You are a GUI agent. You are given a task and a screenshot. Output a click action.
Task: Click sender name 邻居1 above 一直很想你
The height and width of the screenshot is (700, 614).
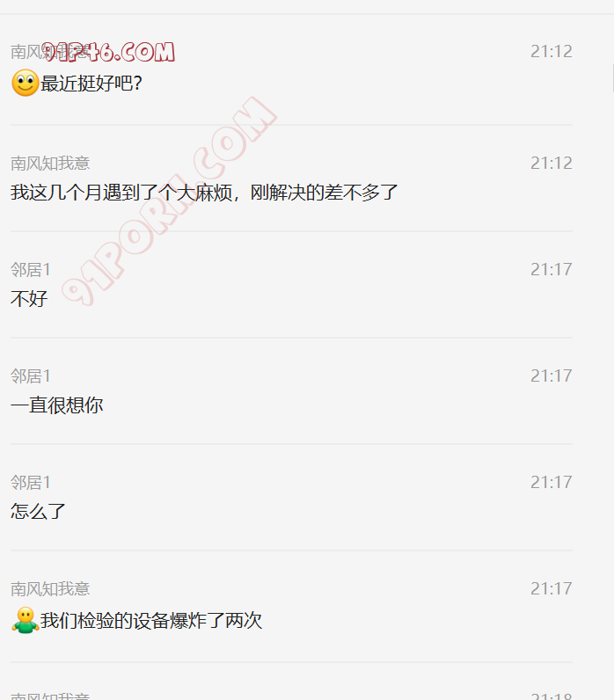pos(31,376)
